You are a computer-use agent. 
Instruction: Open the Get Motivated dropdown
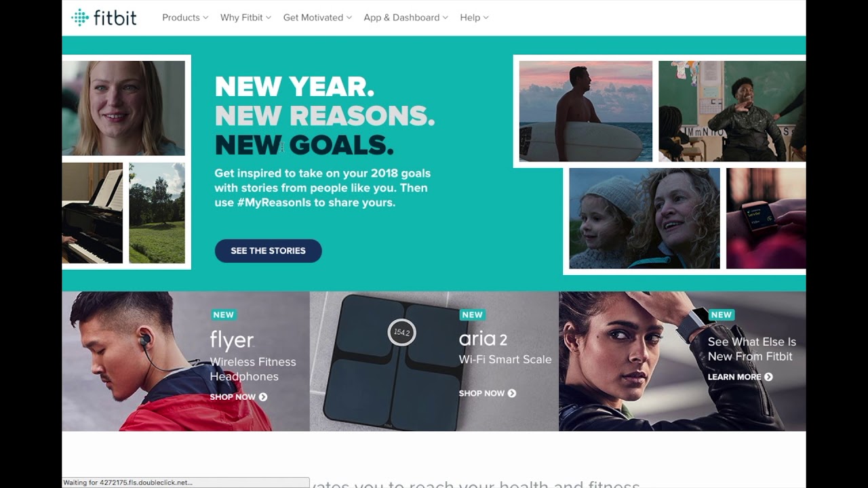coord(317,18)
